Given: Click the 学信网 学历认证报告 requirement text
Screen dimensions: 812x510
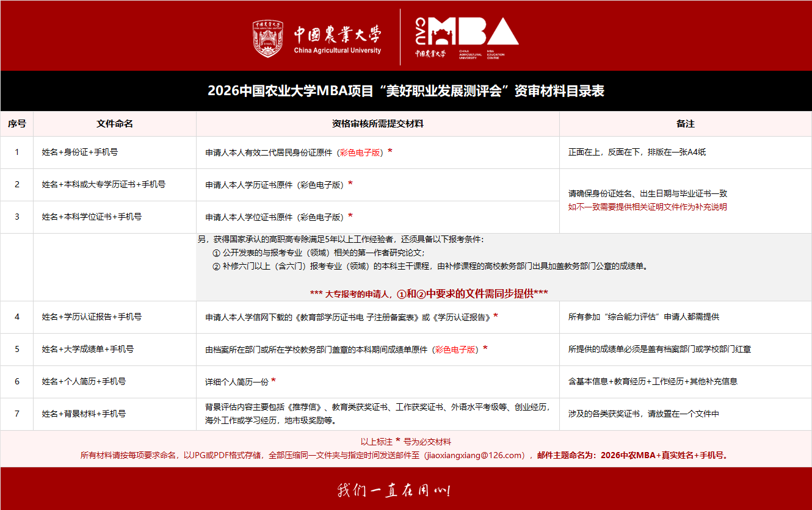Looking at the screenshot, I should click(352, 317).
